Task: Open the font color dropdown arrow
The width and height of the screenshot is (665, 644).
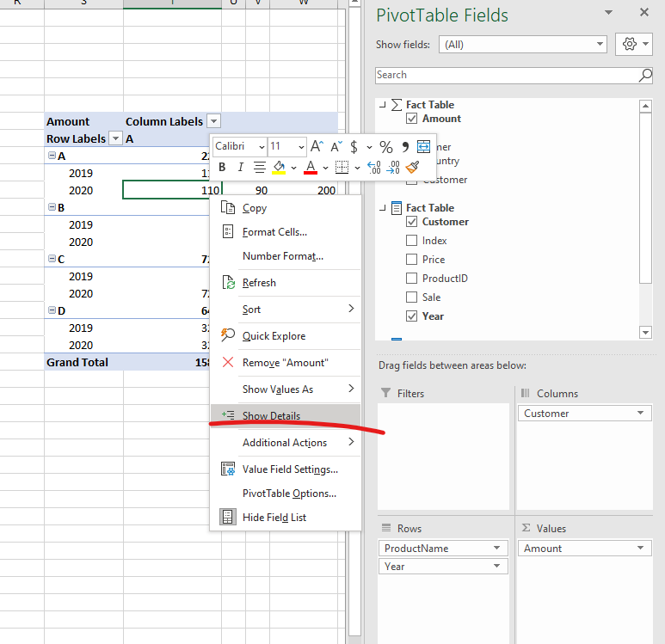Action: coord(325,168)
